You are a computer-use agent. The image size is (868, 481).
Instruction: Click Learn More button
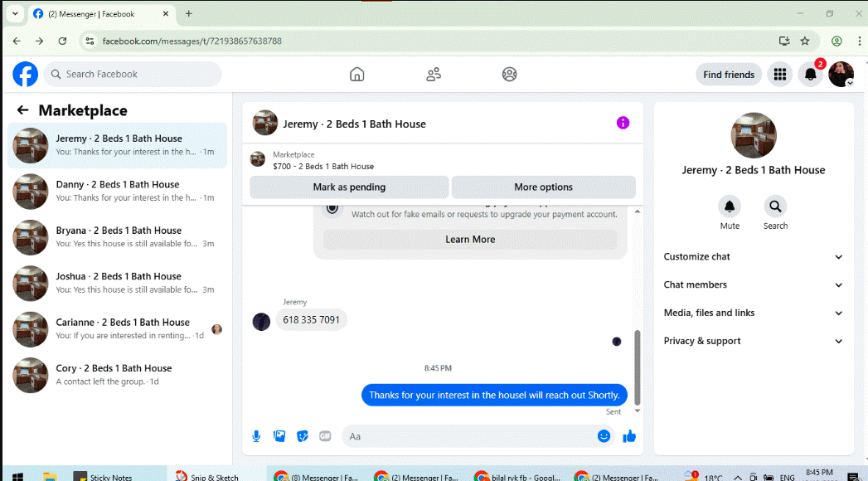(470, 240)
